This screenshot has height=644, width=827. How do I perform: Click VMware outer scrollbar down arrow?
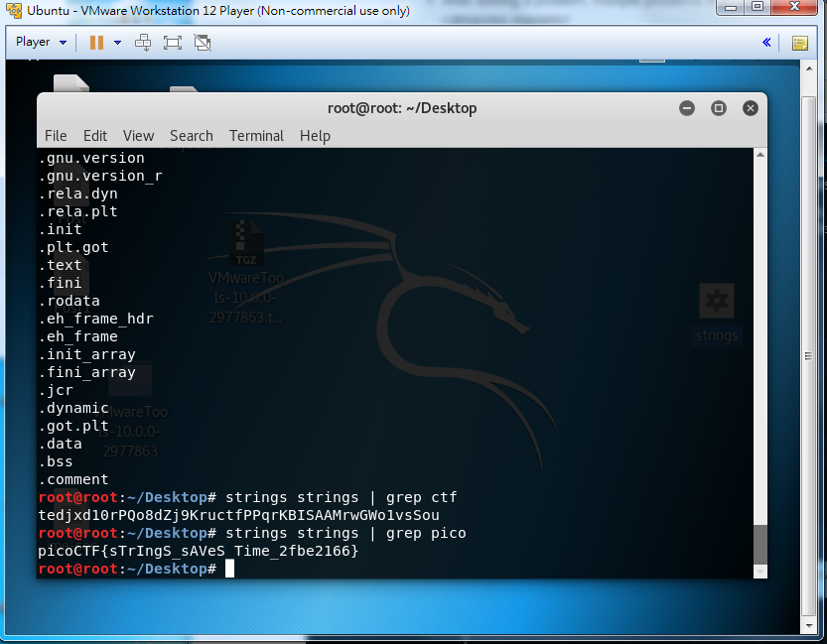pyautogui.click(x=808, y=626)
